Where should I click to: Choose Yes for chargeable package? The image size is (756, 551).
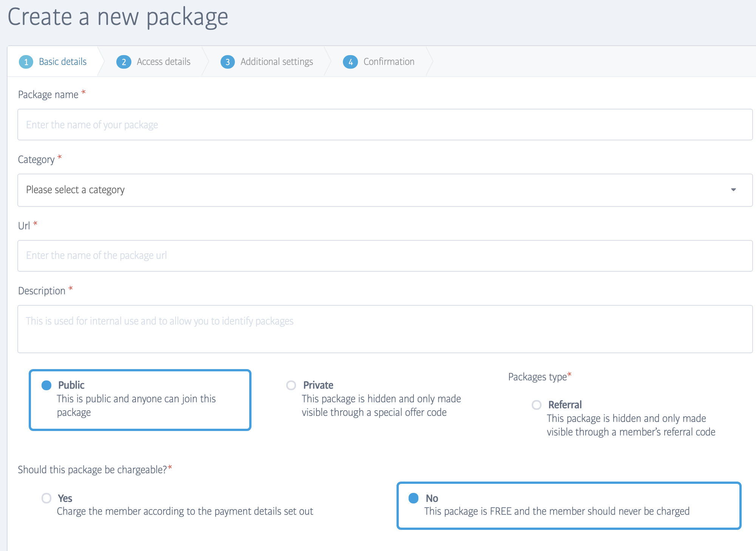(x=46, y=498)
